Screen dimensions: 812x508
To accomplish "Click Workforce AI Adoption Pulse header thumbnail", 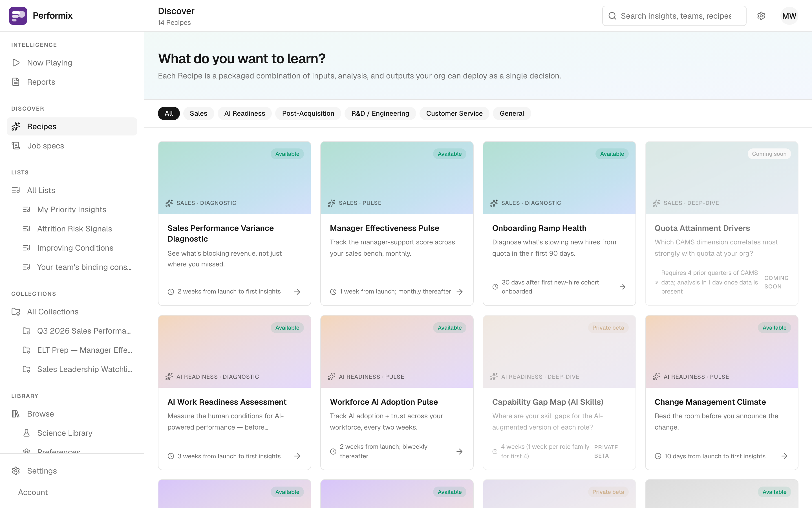I will point(397,351).
